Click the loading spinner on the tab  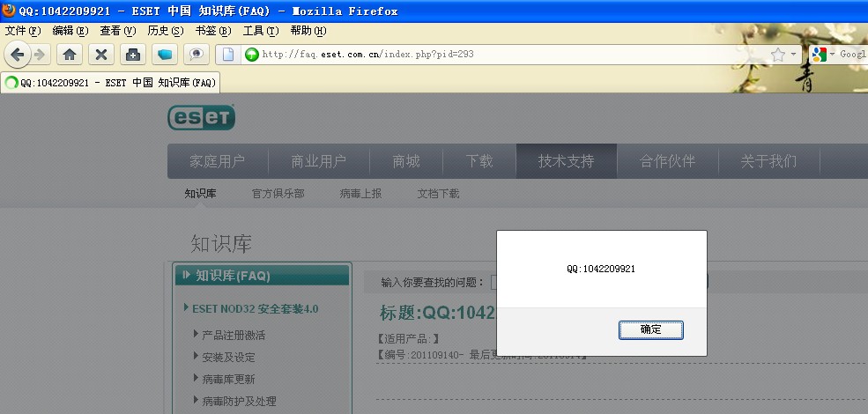[x=11, y=83]
